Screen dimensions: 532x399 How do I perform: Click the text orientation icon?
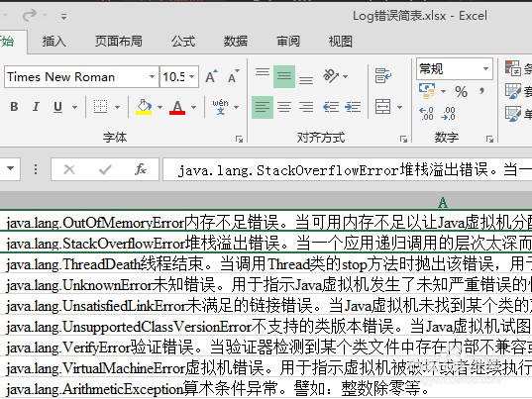[x=331, y=76]
